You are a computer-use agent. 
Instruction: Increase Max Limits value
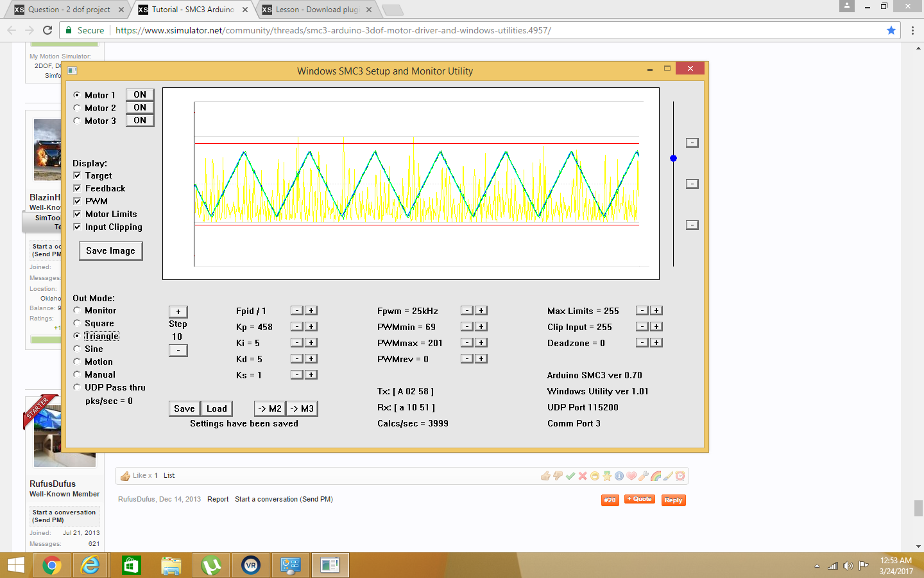click(656, 311)
